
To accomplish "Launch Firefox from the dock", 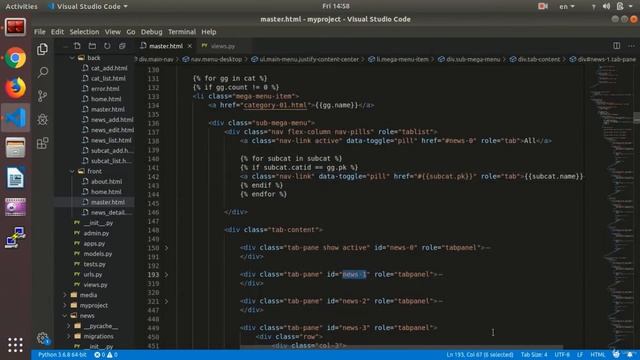I will click(x=16, y=88).
